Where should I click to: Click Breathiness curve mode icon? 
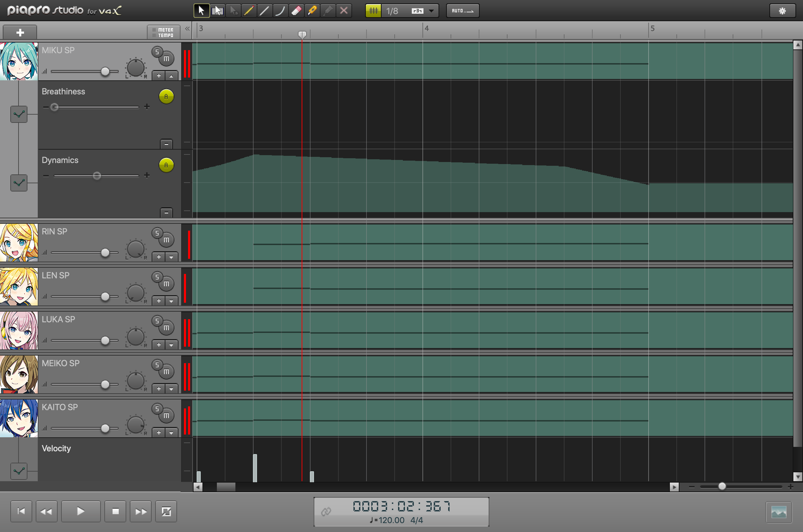pyautogui.click(x=19, y=114)
